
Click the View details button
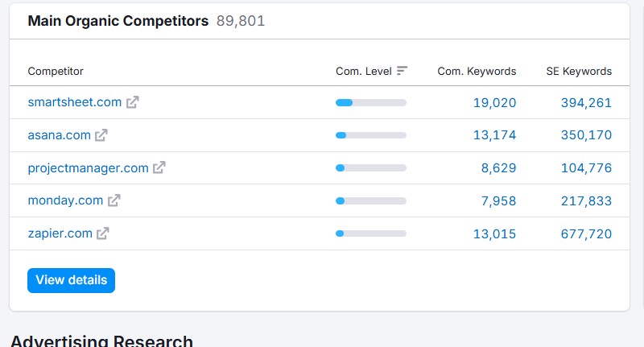(x=71, y=280)
